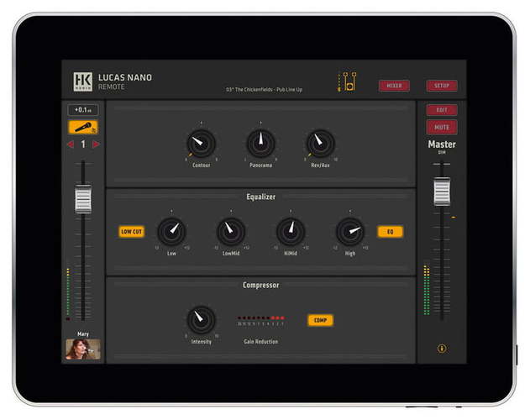Click the channel number '1'
The width and height of the screenshot is (530, 420).
(83, 144)
